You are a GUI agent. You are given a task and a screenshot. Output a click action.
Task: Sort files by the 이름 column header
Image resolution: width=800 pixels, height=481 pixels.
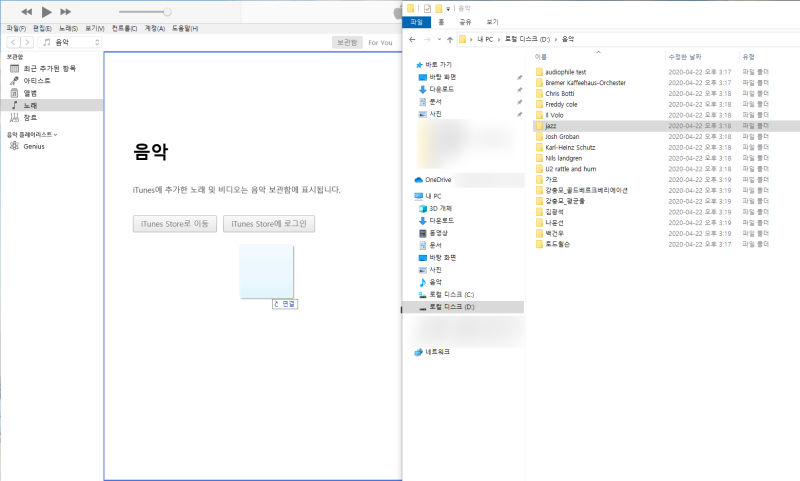point(541,57)
